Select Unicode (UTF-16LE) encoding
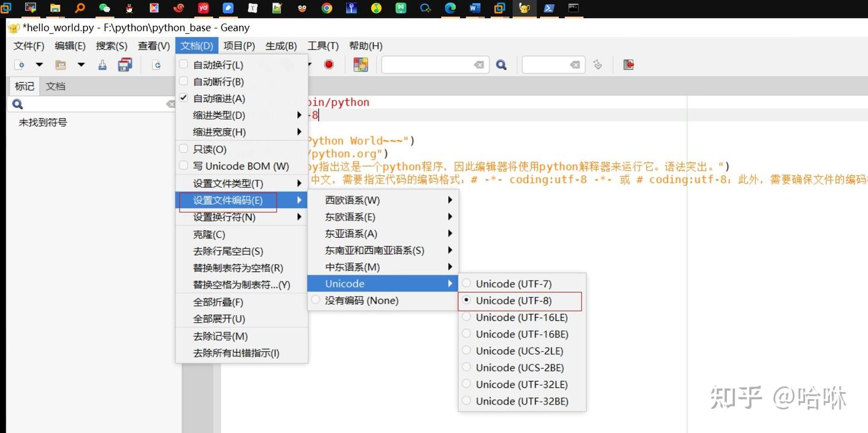The height and width of the screenshot is (433, 868). 522,317
